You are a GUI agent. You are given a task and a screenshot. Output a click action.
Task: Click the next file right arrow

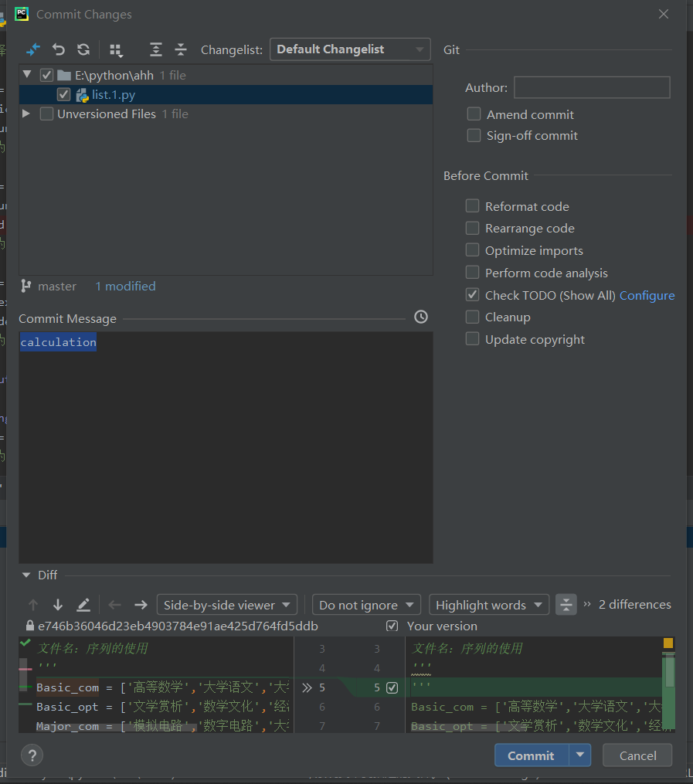[141, 605]
